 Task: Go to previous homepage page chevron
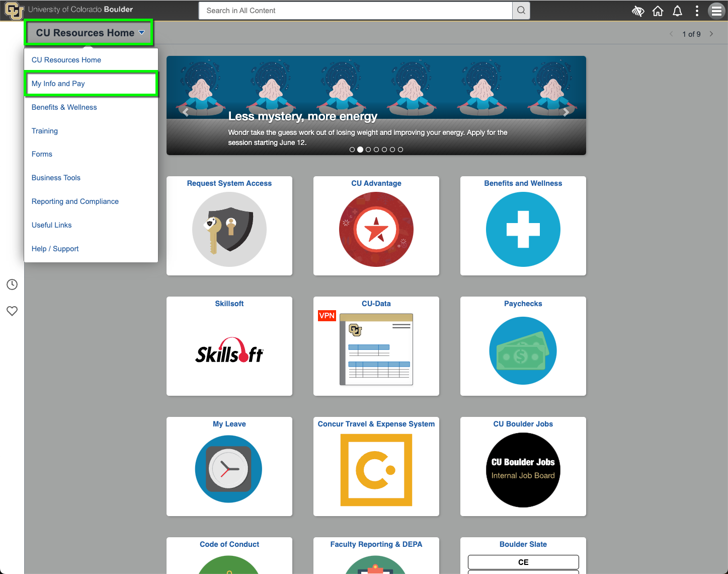coord(671,34)
